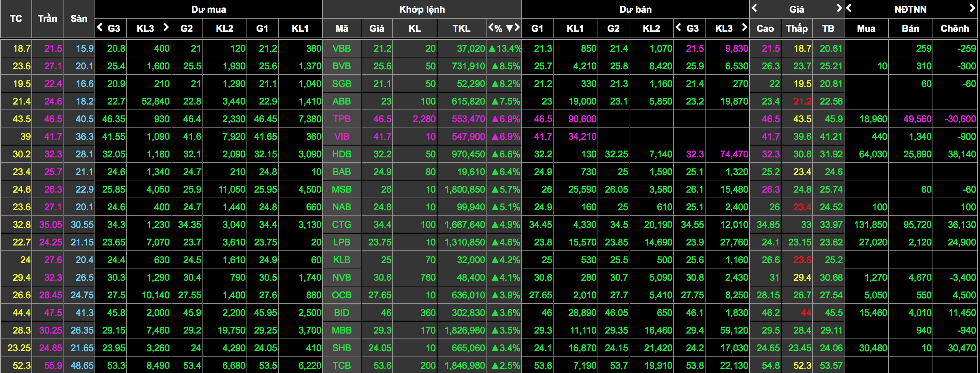Open stock symbol TPB
Screen dimensions: 980x373
pos(341,119)
